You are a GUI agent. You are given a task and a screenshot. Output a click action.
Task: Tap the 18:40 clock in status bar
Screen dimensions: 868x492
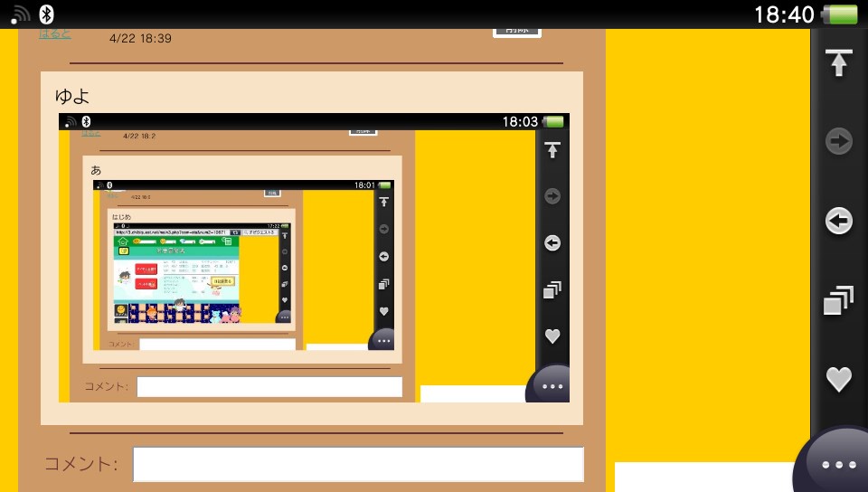(785, 14)
